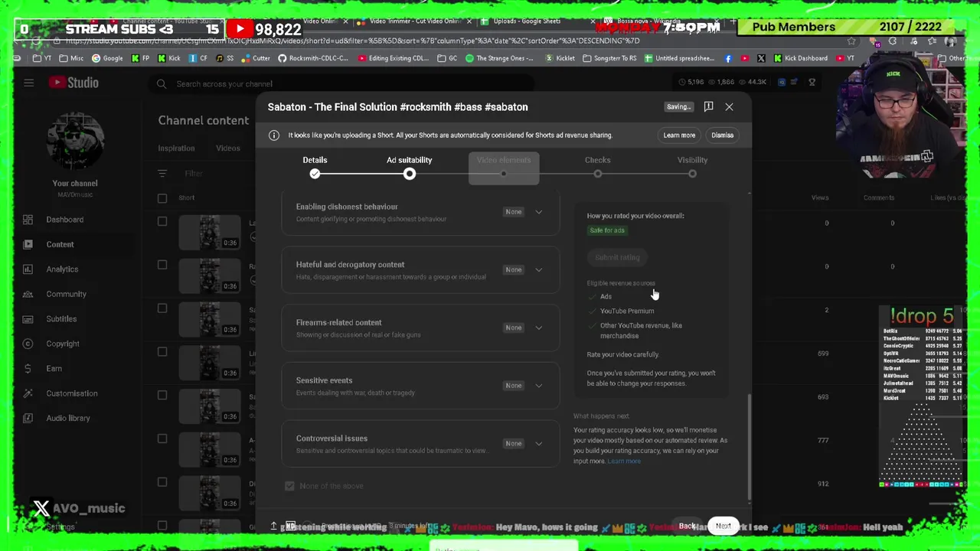This screenshot has width=980, height=551.
Task: Click the Submit rating button
Action: point(617,257)
